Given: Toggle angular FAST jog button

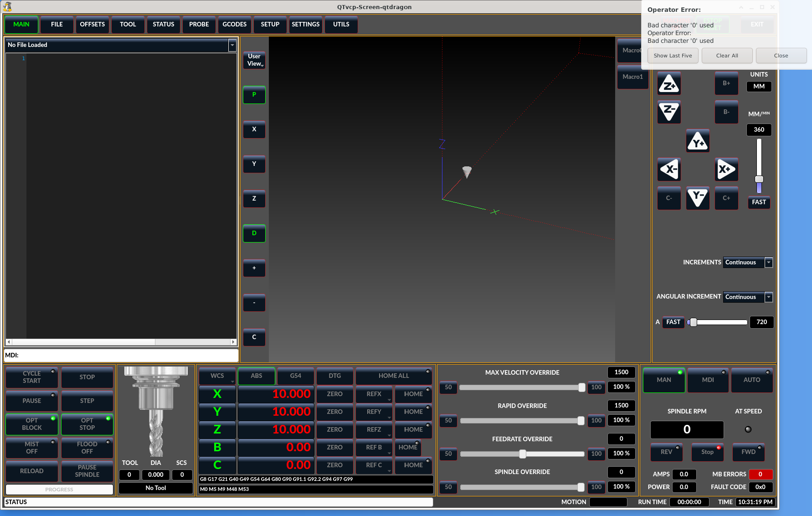Looking at the screenshot, I should point(673,322).
